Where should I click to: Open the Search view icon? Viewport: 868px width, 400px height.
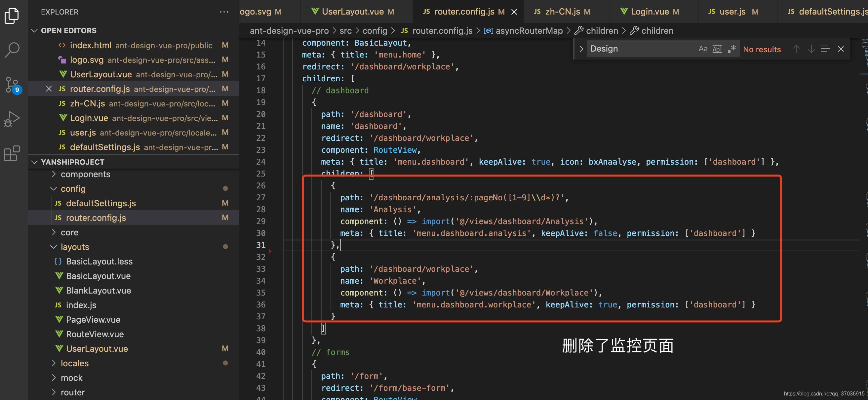tap(12, 50)
